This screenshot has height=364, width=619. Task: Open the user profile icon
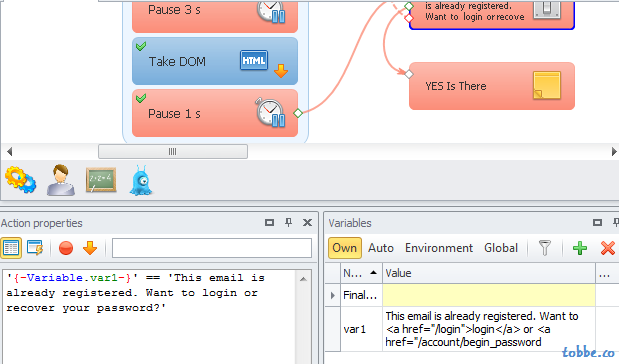(60, 180)
